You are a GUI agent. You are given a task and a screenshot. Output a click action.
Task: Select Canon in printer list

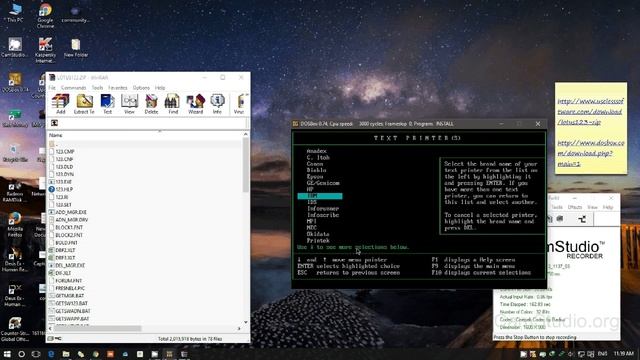click(x=315, y=164)
